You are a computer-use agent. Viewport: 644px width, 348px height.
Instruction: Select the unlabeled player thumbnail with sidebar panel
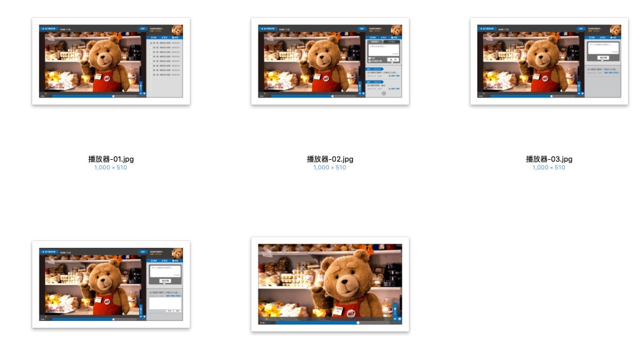pyautogui.click(x=111, y=284)
